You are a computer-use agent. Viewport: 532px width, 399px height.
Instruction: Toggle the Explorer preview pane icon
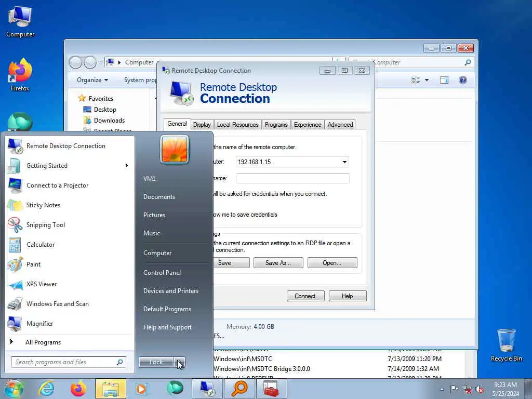click(444, 80)
